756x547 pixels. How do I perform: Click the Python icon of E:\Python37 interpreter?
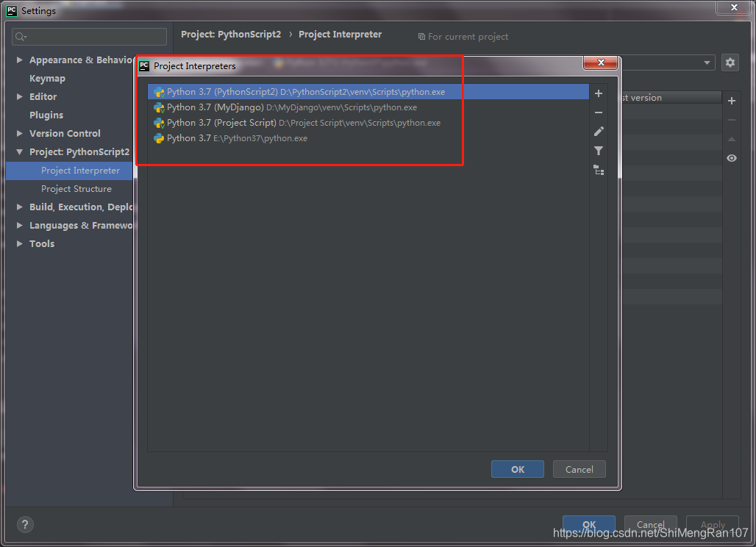coord(159,138)
